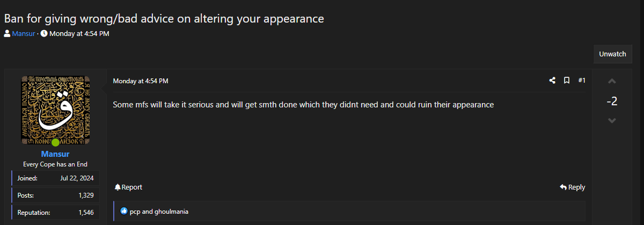Open the #1 post permalink

[x=582, y=81]
